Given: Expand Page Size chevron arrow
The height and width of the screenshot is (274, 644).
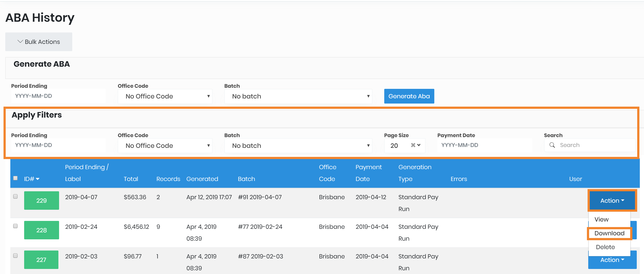Looking at the screenshot, I should coord(419,145).
